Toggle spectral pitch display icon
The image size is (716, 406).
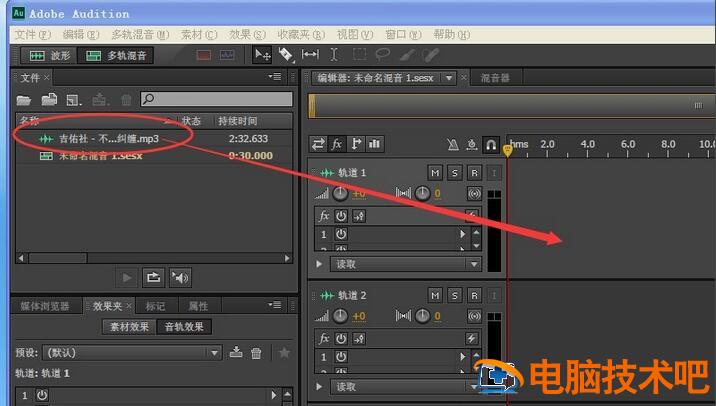click(227, 55)
